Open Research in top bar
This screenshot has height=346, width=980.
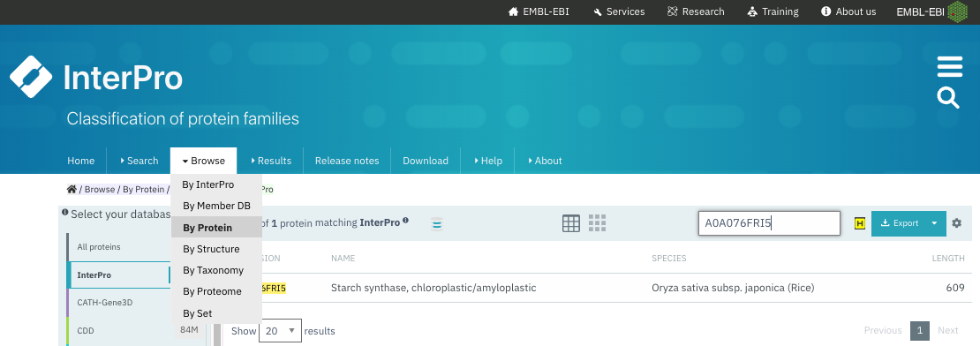point(696,11)
